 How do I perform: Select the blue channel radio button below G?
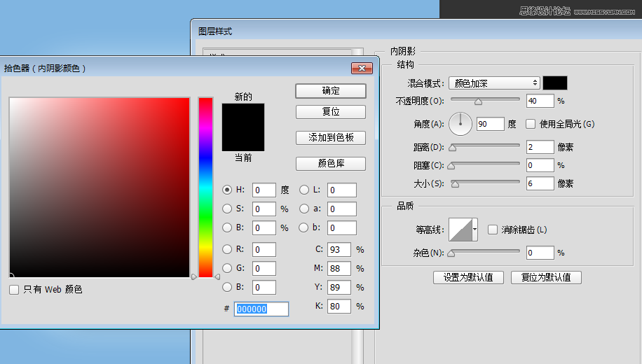(227, 287)
